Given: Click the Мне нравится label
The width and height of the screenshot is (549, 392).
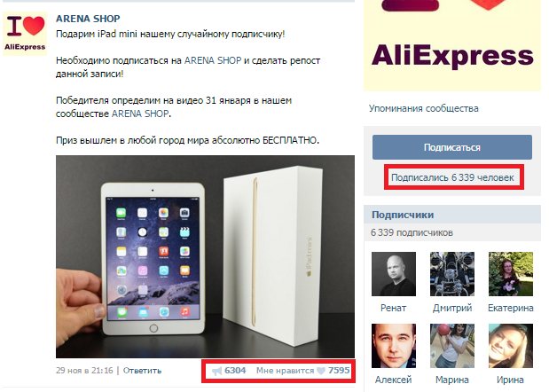Looking at the screenshot, I should [285, 371].
